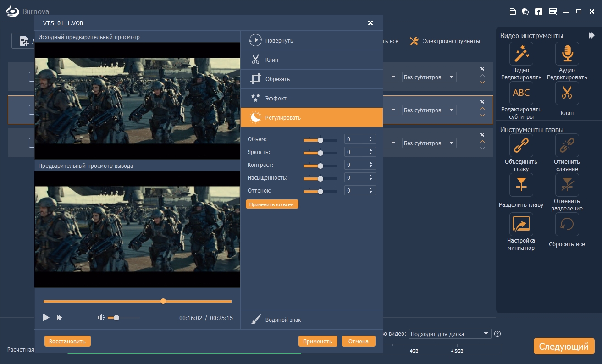The image size is (602, 364).
Task: Move the top title row down
Action: 482,83
